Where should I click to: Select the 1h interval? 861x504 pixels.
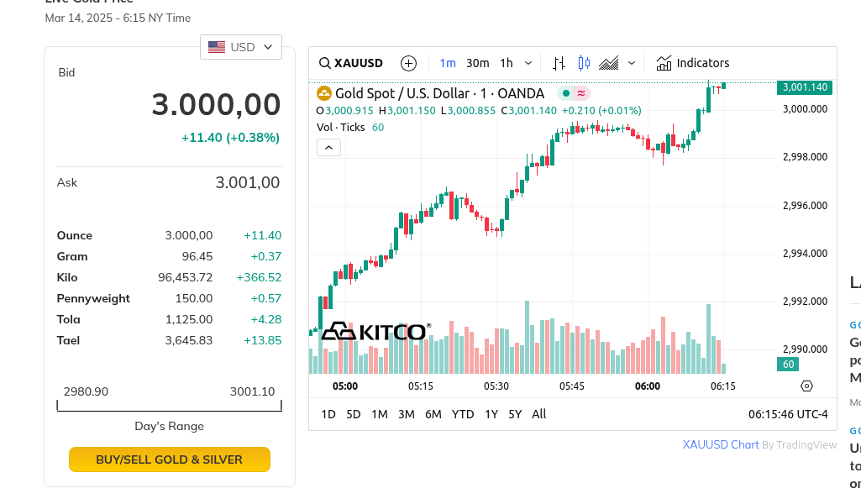pos(507,63)
